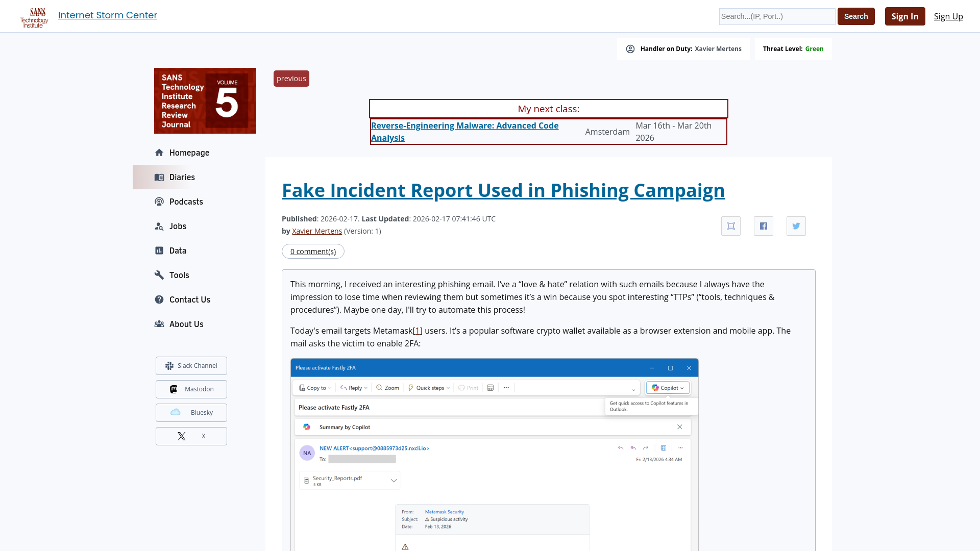Image resolution: width=980 pixels, height=551 pixels.
Task: Share the article using the Twitter icon
Action: (x=796, y=226)
